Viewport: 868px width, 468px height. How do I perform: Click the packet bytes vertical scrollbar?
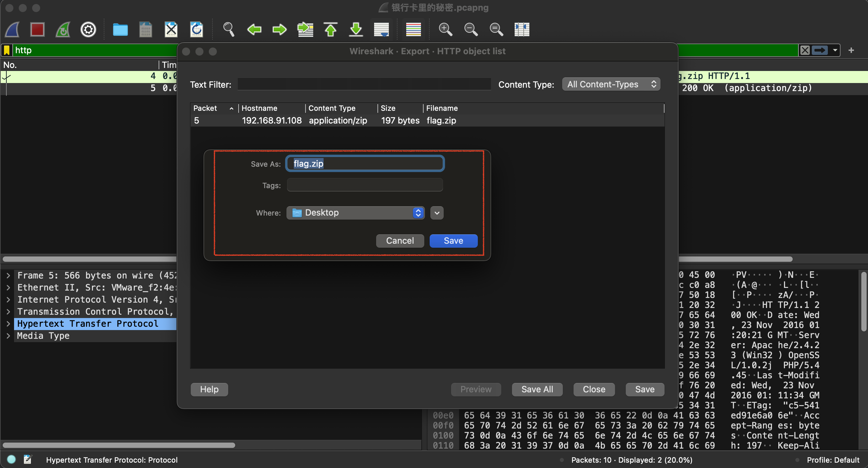coord(864,302)
